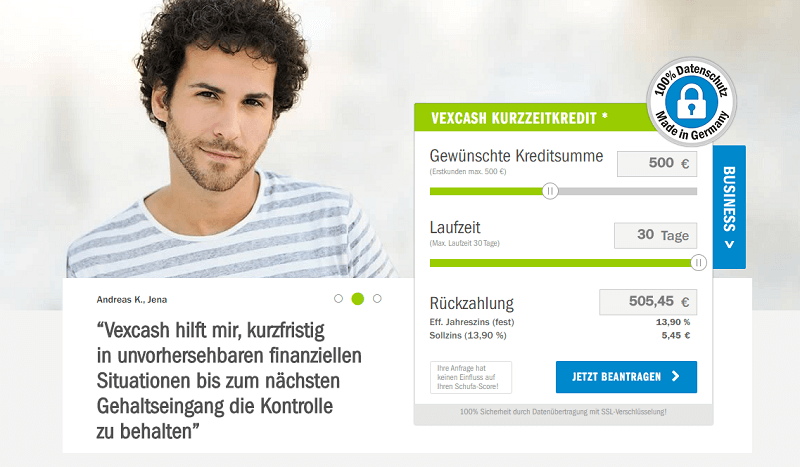Viewport: 800px width, 467px height.
Task: Click the Vexcash Kurzzeitkredit header tab
Action: pos(536,118)
